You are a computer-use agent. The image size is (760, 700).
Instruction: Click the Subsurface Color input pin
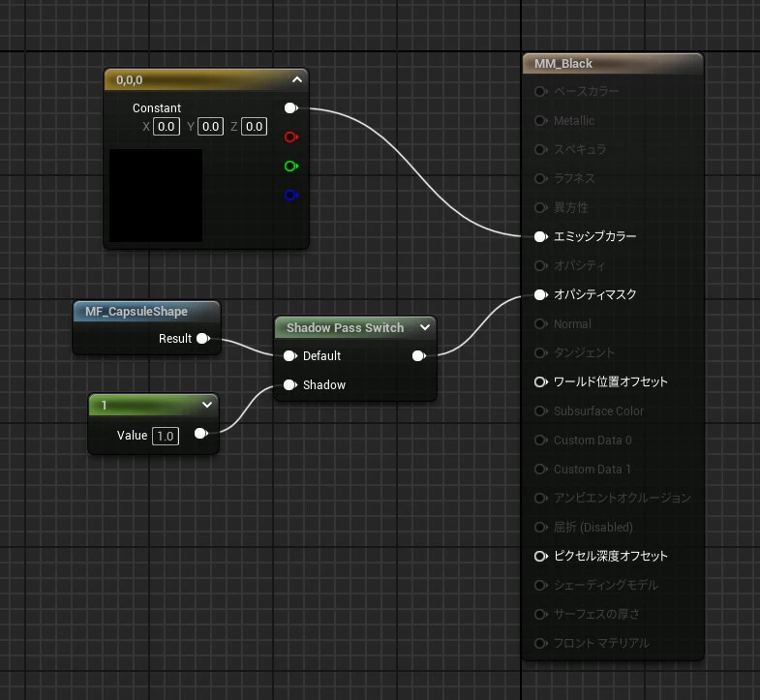click(x=540, y=411)
